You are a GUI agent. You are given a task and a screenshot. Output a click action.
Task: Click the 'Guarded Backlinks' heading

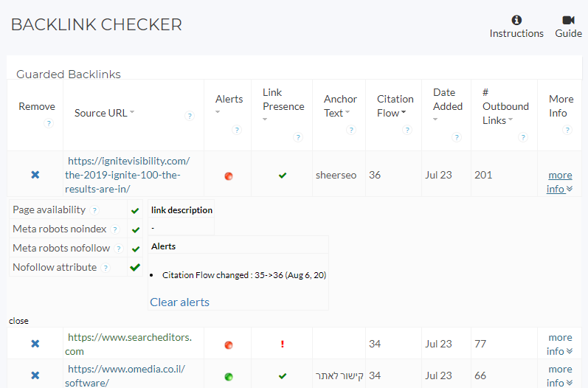click(x=69, y=75)
